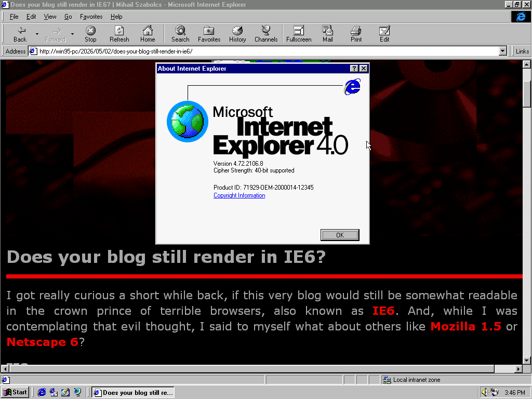Image resolution: width=532 pixels, height=399 pixels.
Task: Click the IE throbber logo in menu bar
Action: (x=521, y=17)
